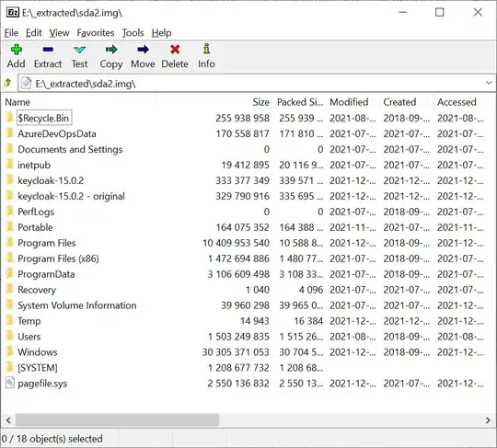Click the Copy arrow icon
The height and width of the screenshot is (448, 497).
(111, 50)
